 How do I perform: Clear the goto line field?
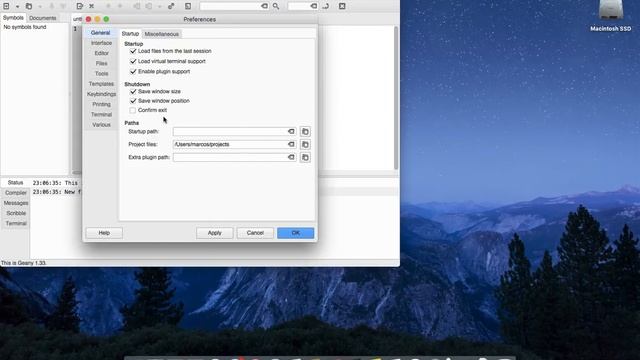313,6
